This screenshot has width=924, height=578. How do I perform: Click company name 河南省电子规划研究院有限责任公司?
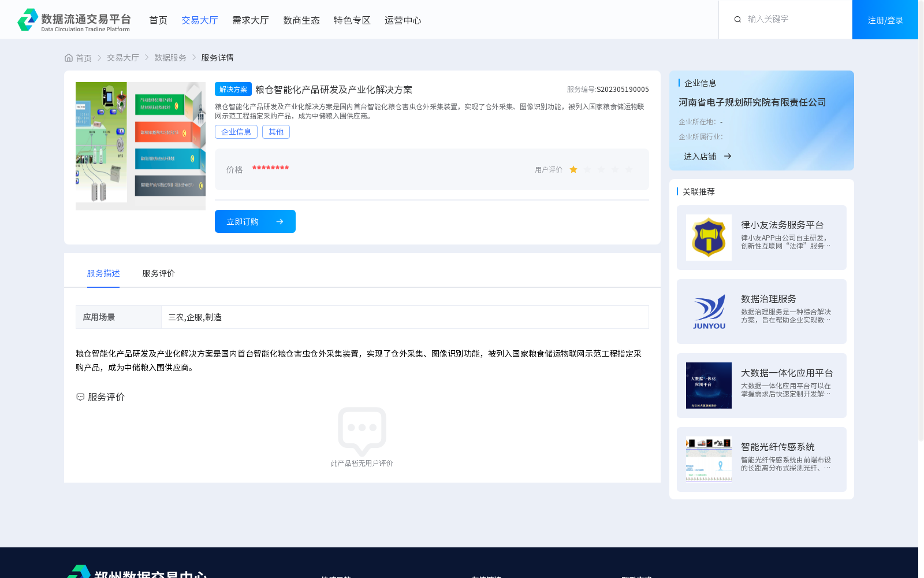pyautogui.click(x=752, y=102)
